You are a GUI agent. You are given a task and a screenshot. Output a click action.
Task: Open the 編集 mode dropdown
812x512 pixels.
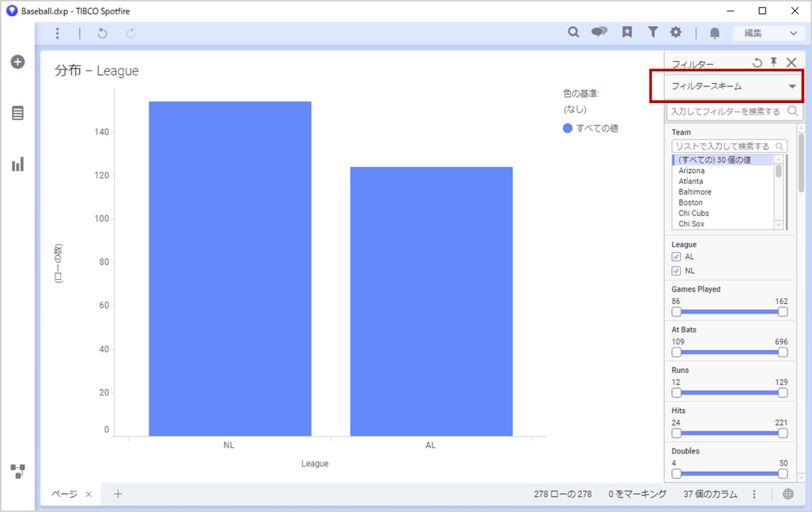769,33
